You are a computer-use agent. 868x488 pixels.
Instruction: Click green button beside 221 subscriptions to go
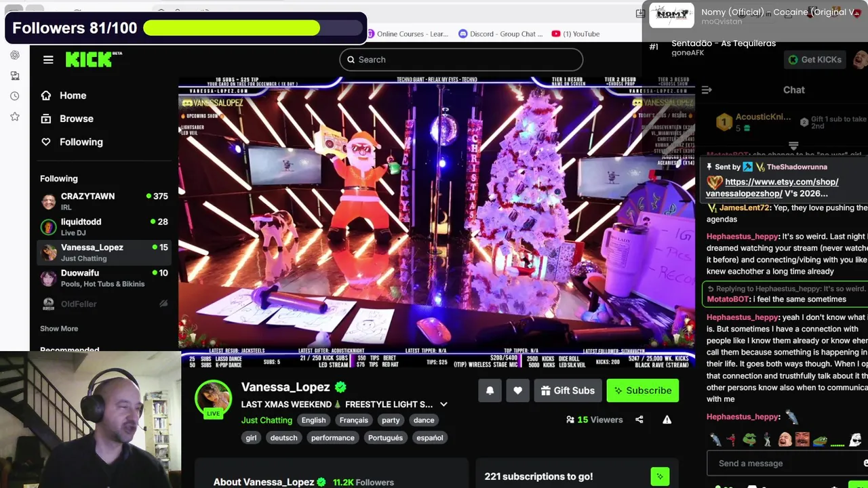660,476
